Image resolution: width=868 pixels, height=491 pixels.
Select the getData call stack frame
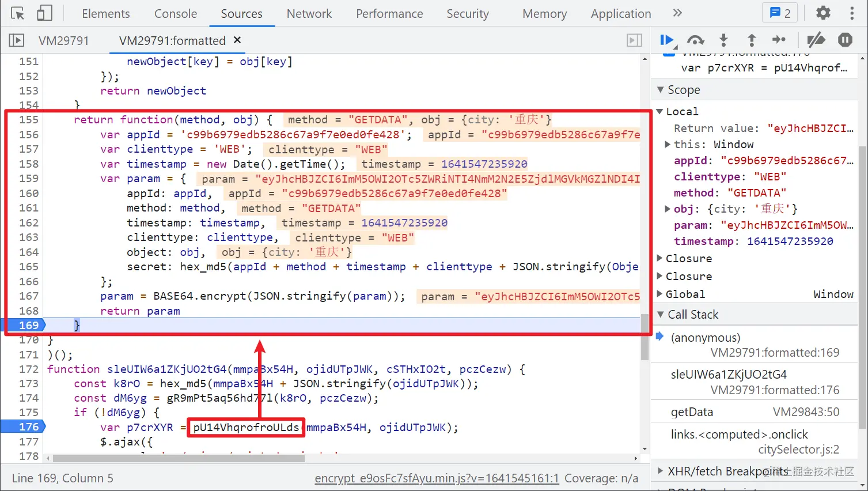pyautogui.click(x=755, y=411)
